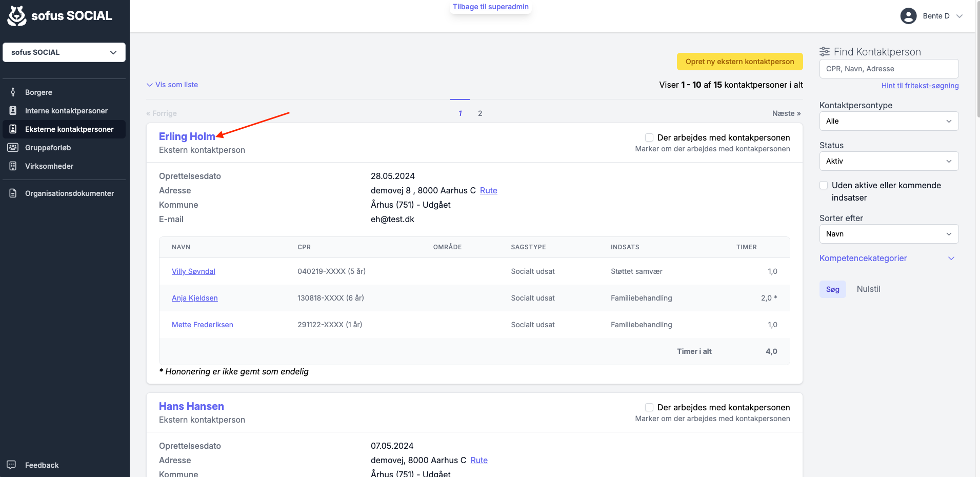Click the Interne kontaktpersoner badge icon
Screen dimensions: 980x477
pyautogui.click(x=13, y=111)
